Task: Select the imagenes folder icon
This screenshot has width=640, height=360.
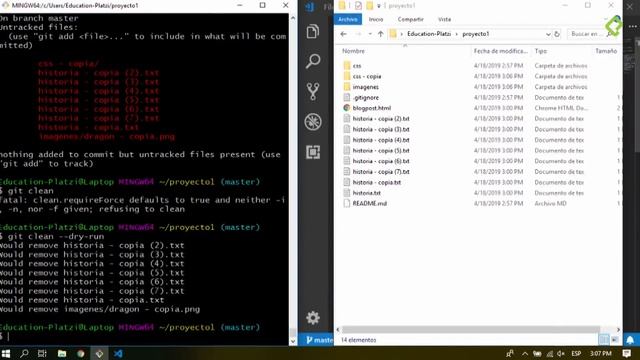Action: [x=347, y=87]
